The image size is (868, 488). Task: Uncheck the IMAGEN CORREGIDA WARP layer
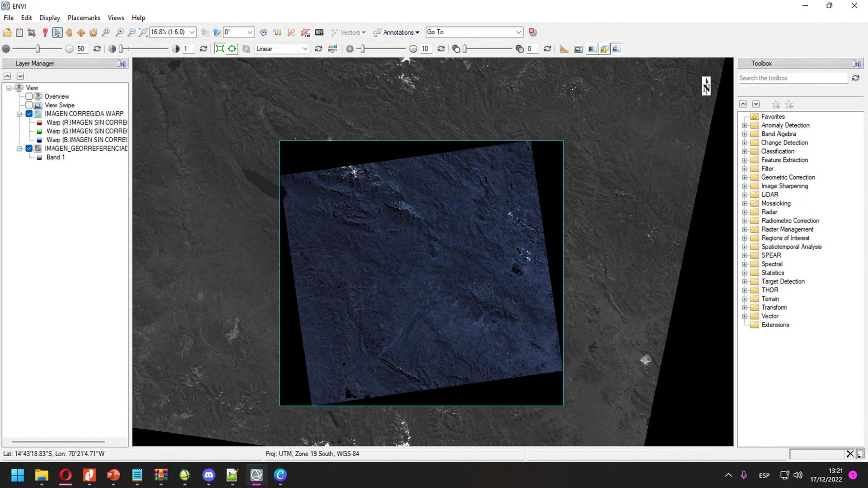pos(29,114)
